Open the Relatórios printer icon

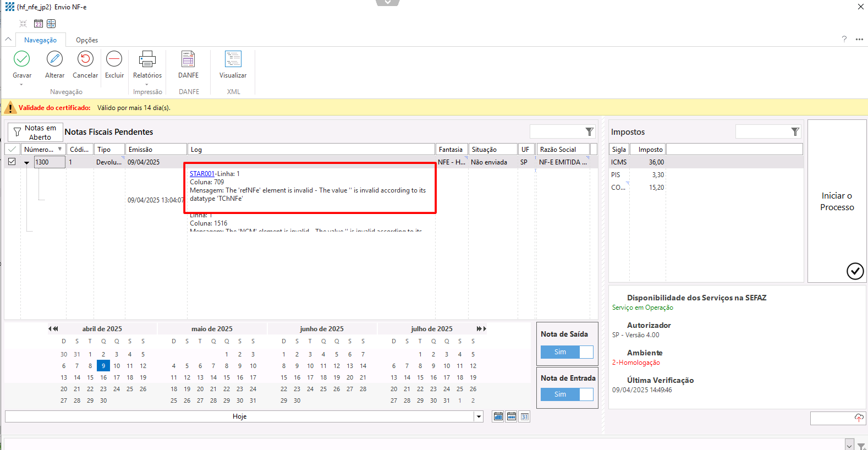(x=147, y=59)
